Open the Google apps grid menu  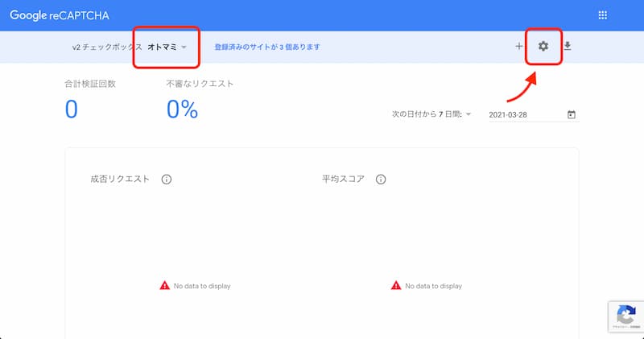tap(602, 15)
